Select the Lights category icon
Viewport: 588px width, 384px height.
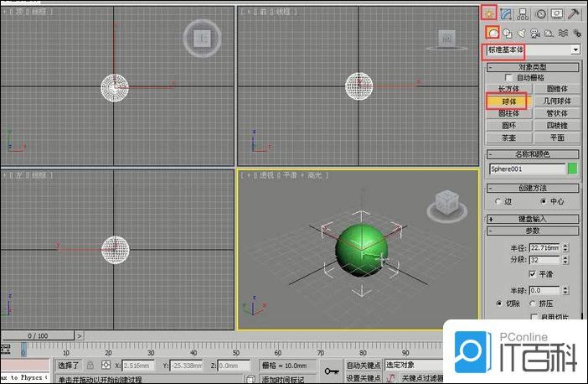pos(522,34)
